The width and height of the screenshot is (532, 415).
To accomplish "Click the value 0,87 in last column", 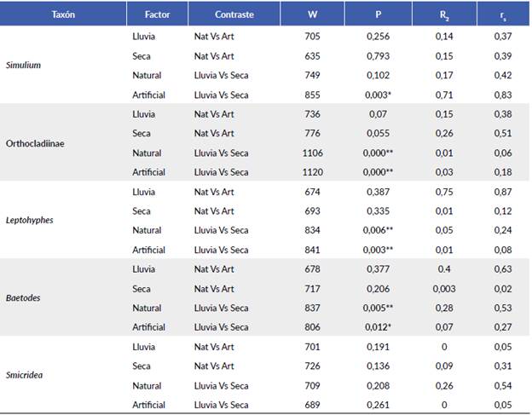I will (x=502, y=192).
